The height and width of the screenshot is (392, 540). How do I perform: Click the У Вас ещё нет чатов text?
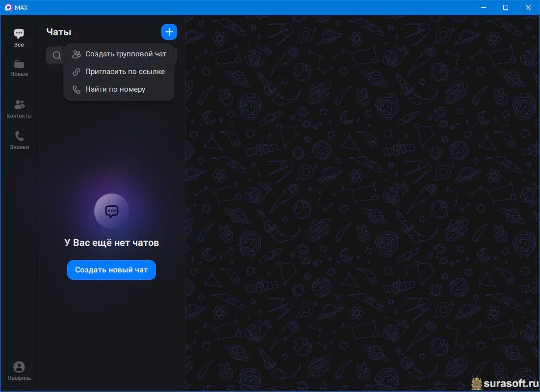click(112, 243)
